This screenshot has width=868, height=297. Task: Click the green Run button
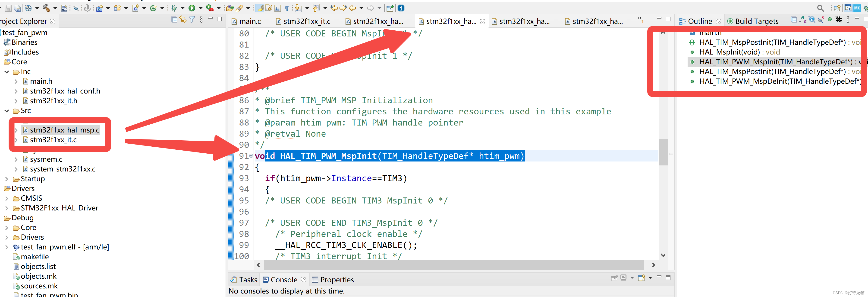pyautogui.click(x=191, y=8)
